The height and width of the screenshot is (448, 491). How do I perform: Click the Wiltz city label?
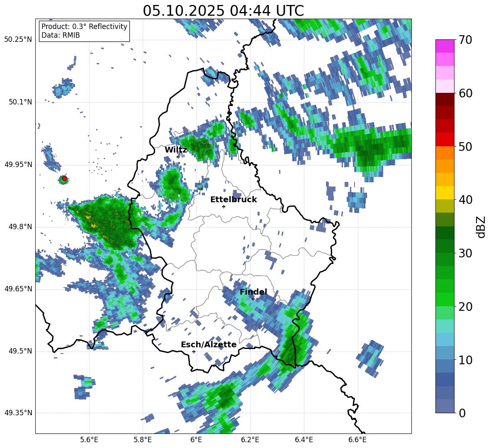pyautogui.click(x=176, y=150)
